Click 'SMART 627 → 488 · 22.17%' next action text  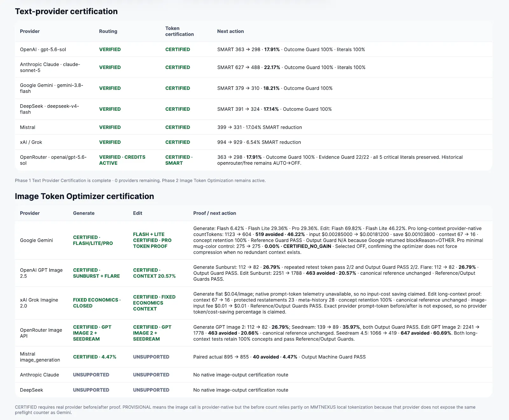(x=249, y=67)
